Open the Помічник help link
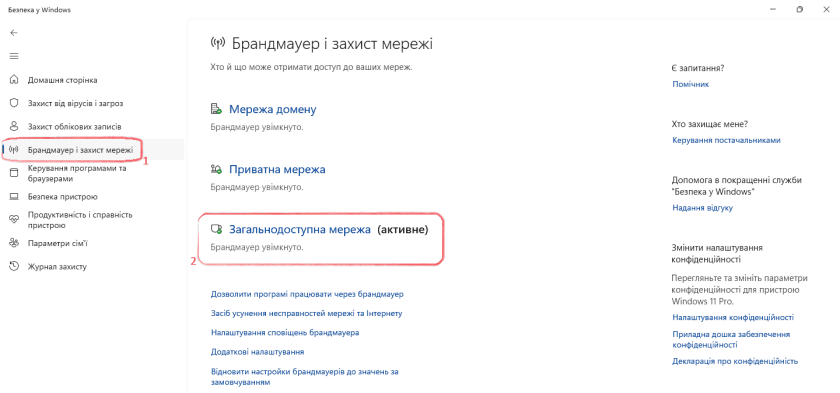 pyautogui.click(x=691, y=84)
